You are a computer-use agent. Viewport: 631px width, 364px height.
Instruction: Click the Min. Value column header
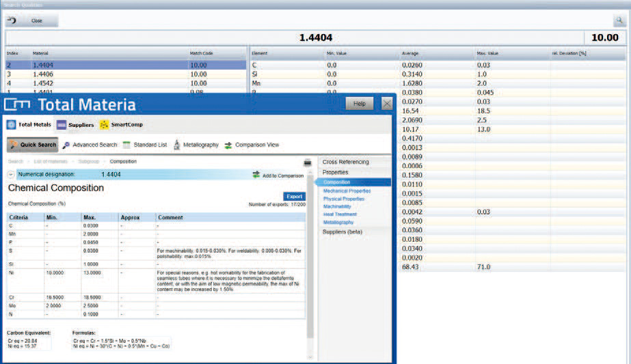coord(337,53)
